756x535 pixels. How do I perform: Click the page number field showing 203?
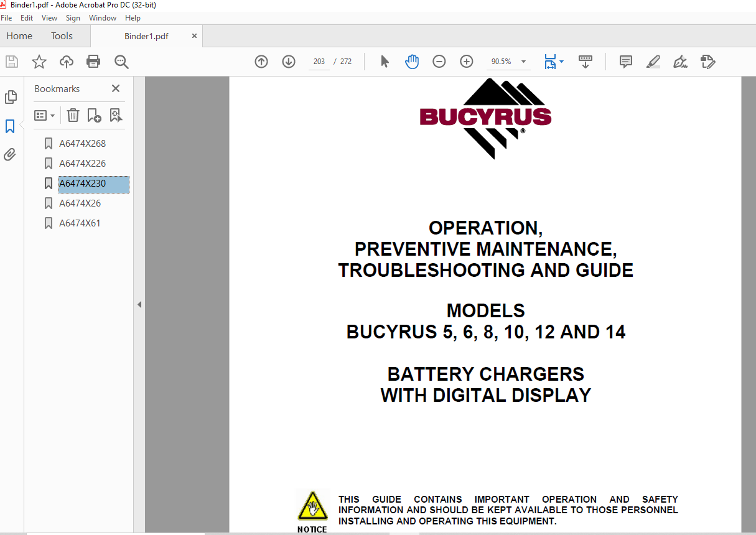pyautogui.click(x=319, y=62)
